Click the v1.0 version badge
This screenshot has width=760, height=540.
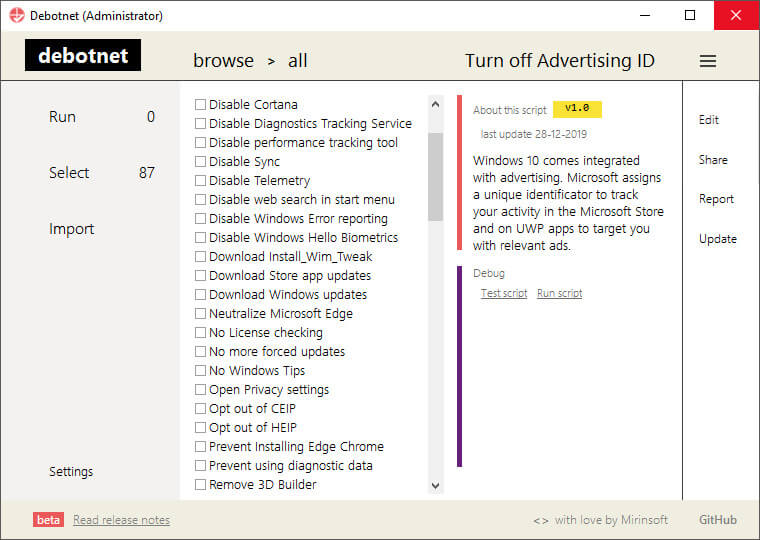[577, 109]
